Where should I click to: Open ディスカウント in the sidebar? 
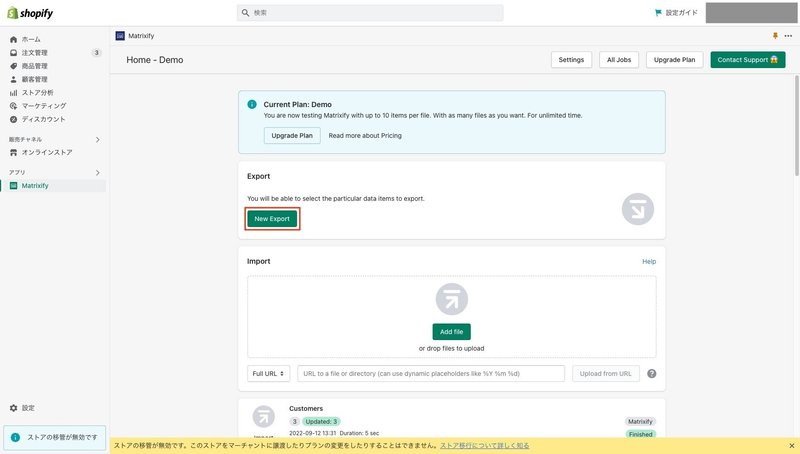(43, 119)
